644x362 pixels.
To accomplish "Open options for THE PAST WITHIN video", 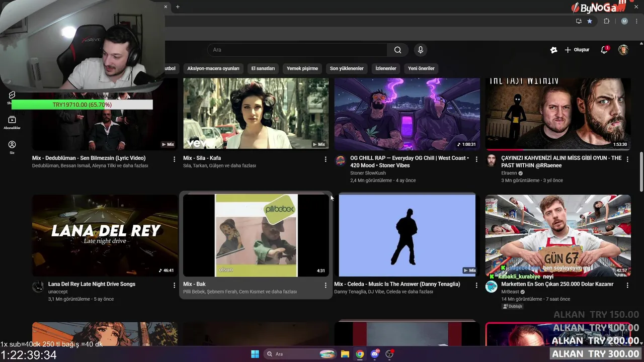I will 627,159.
